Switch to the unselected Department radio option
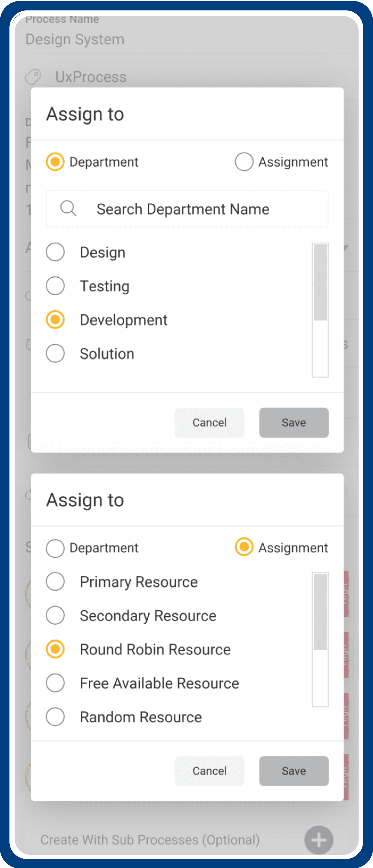This screenshot has width=373, height=868. click(55, 548)
